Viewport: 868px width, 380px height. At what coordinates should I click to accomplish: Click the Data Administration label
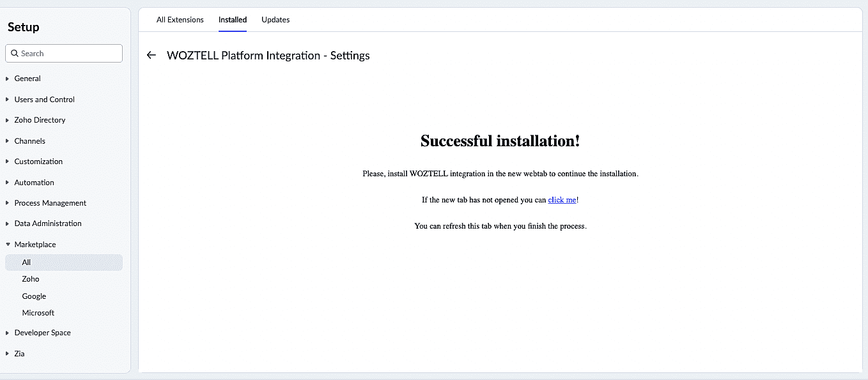point(48,224)
